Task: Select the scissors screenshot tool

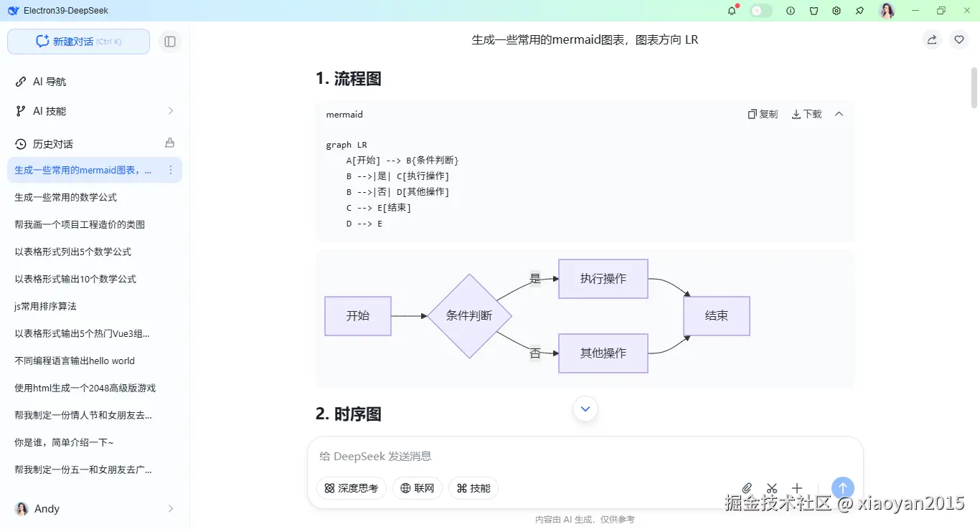Action: click(772, 488)
